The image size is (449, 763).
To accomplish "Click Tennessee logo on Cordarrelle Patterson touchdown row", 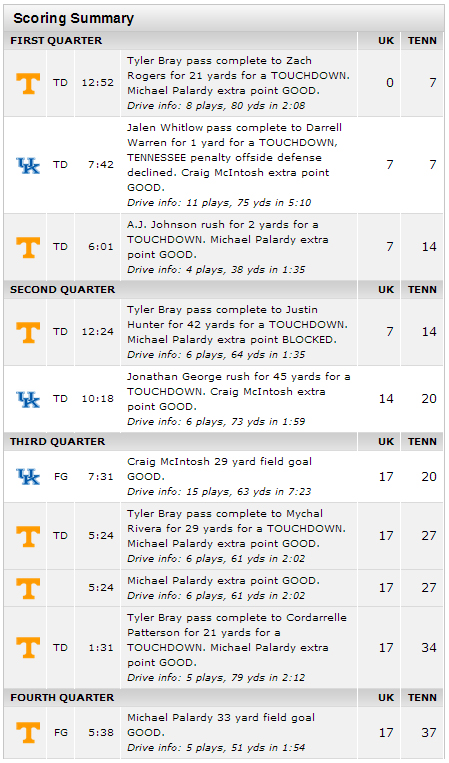I will 28,648.
